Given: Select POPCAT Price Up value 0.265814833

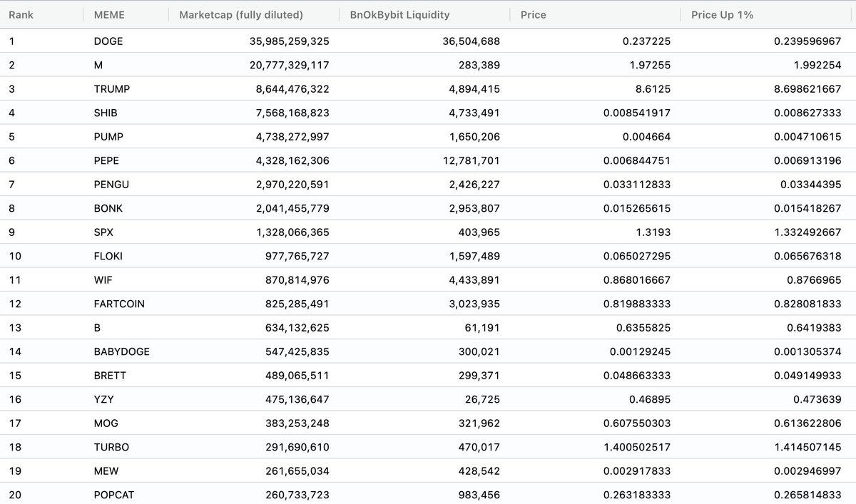Looking at the screenshot, I should 807,495.
